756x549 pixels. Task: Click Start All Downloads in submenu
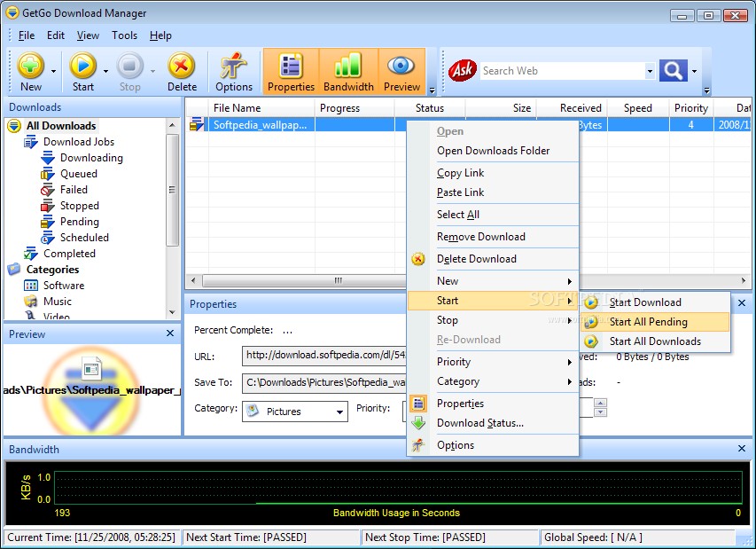tap(655, 341)
